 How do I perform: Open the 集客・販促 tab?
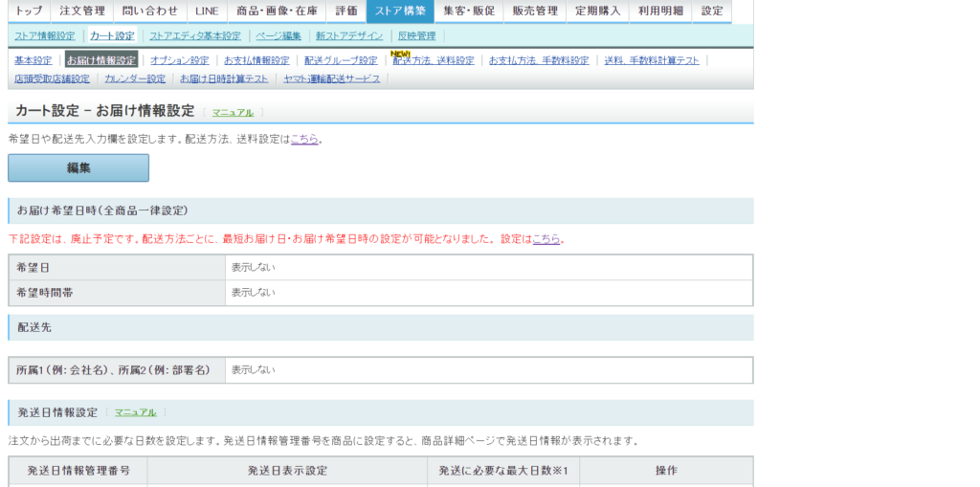coord(468,11)
